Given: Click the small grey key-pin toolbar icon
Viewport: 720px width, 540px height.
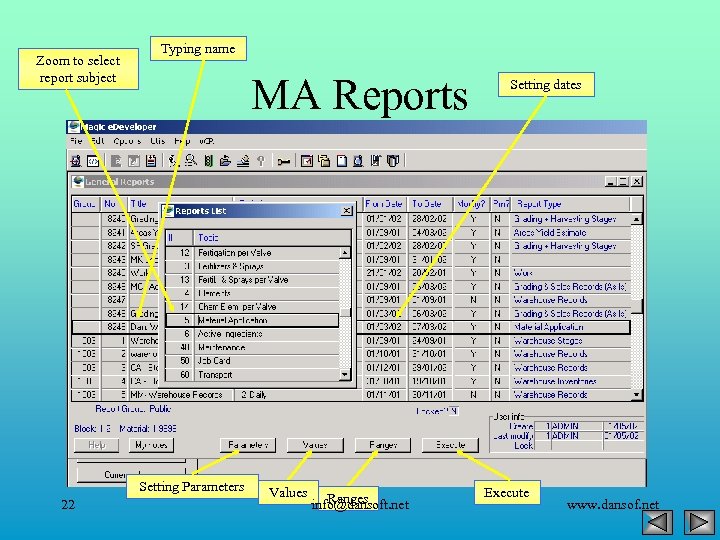Looking at the screenshot, I should coord(261,161).
